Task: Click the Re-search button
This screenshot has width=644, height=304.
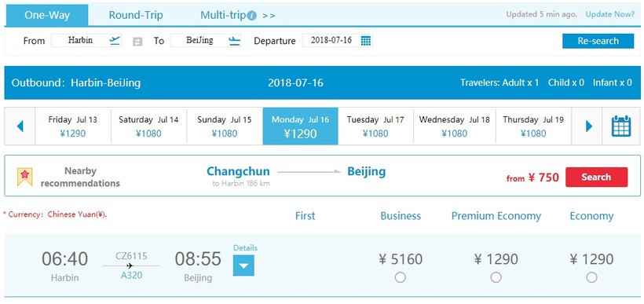Action: coord(598,41)
